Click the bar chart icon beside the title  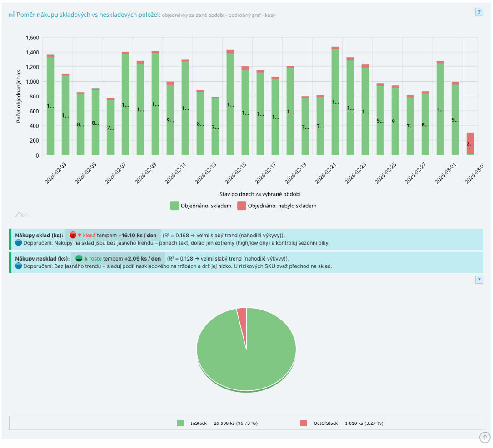click(11, 14)
